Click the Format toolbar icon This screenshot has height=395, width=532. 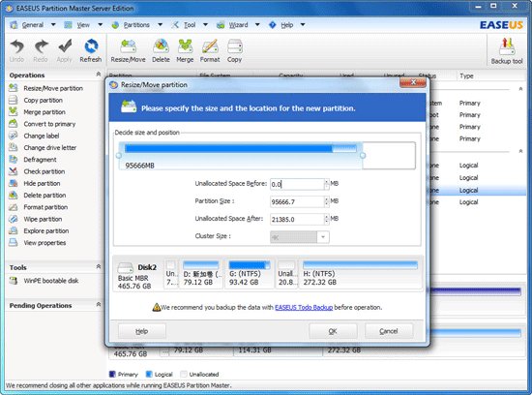(210, 46)
